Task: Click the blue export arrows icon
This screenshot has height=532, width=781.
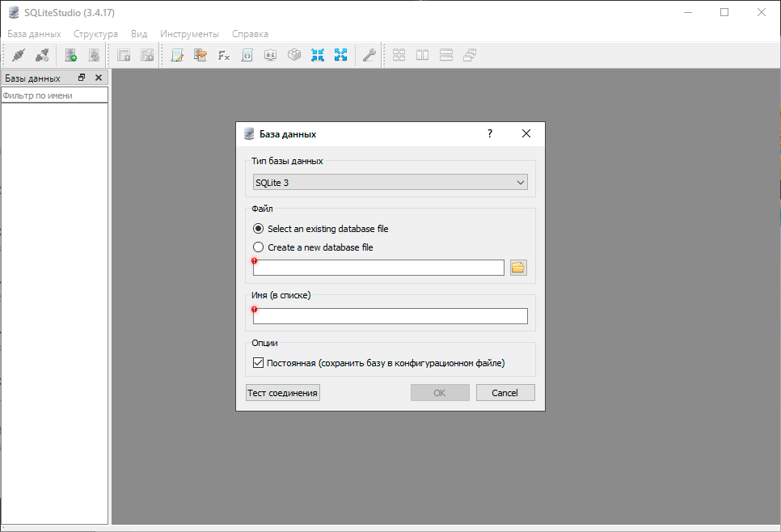Action: [x=340, y=55]
